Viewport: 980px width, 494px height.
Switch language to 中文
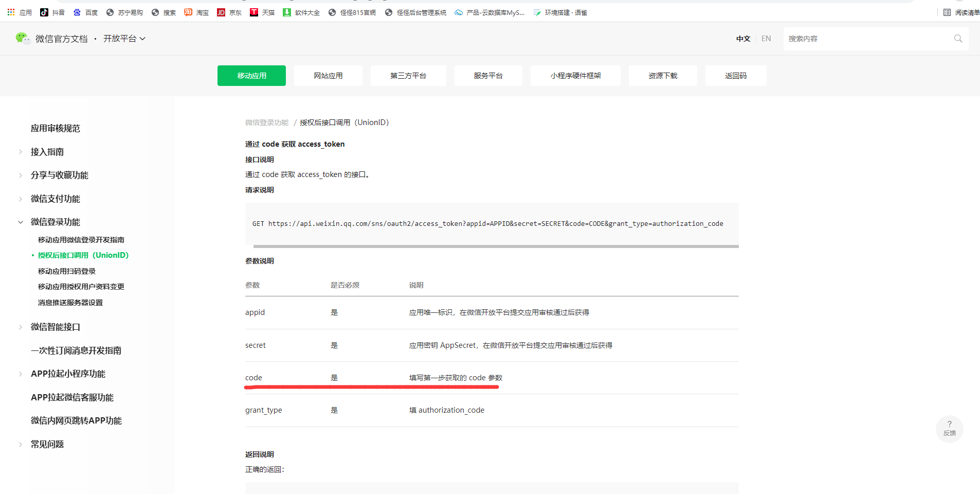(743, 39)
